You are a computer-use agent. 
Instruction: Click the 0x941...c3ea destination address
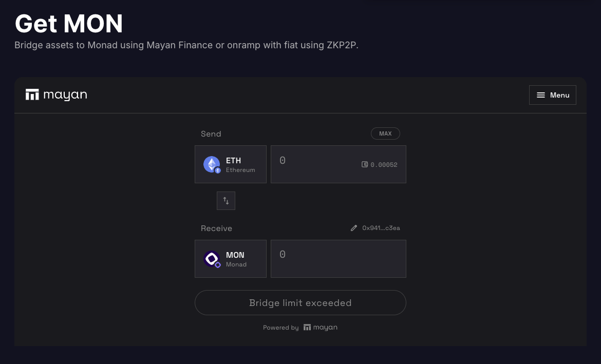point(381,228)
